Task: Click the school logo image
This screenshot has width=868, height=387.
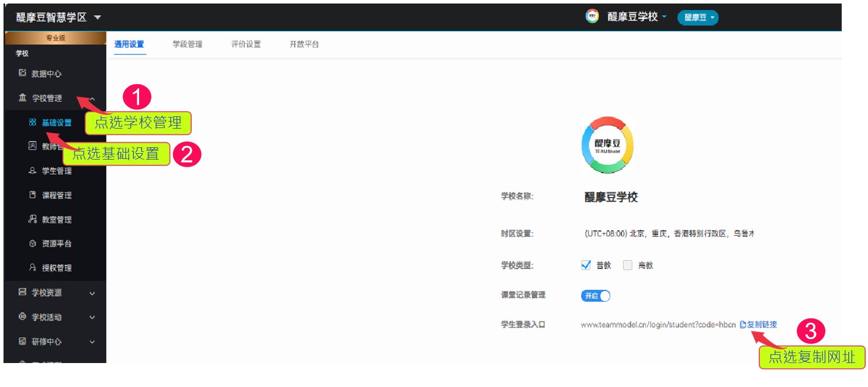Action: tap(607, 145)
